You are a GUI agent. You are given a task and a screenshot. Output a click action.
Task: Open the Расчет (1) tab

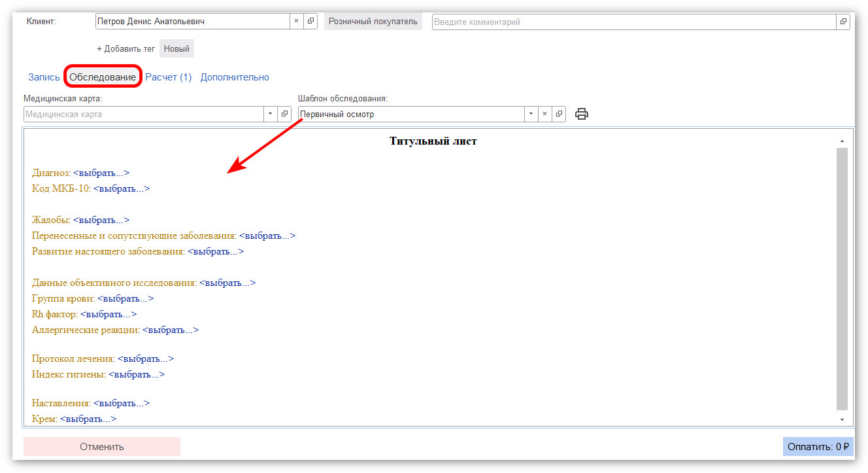(x=168, y=77)
